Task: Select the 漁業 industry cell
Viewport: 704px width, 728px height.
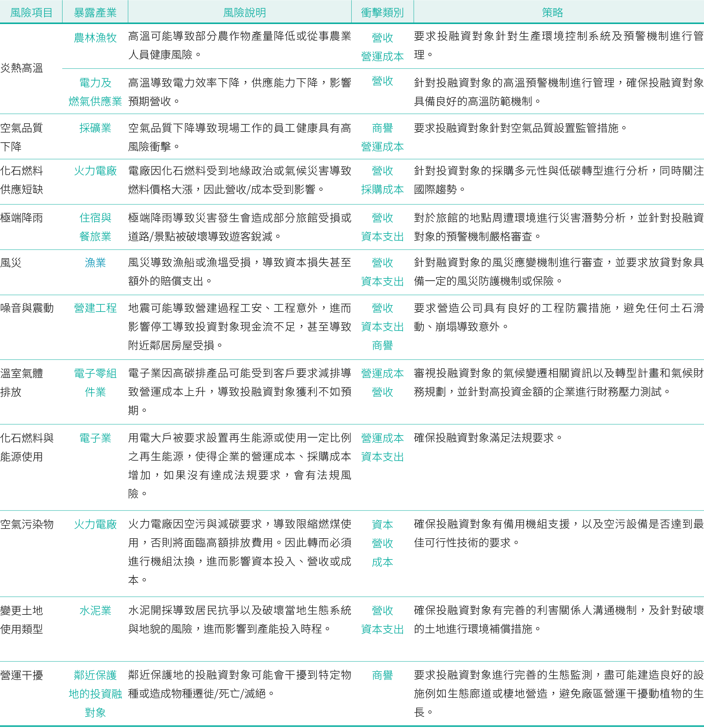Action: pos(95,263)
